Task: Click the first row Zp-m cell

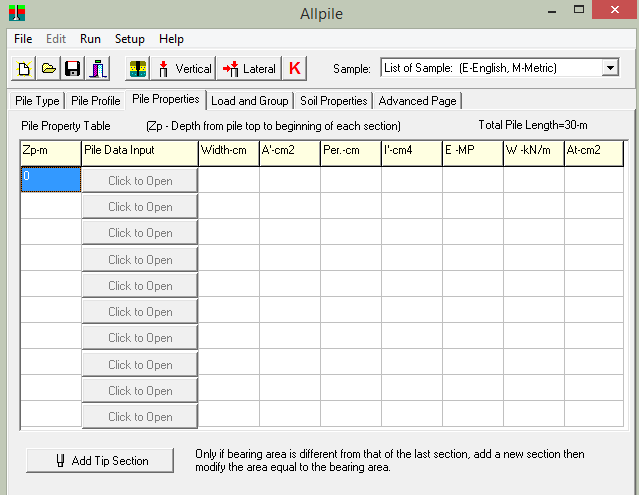Action: [50, 179]
